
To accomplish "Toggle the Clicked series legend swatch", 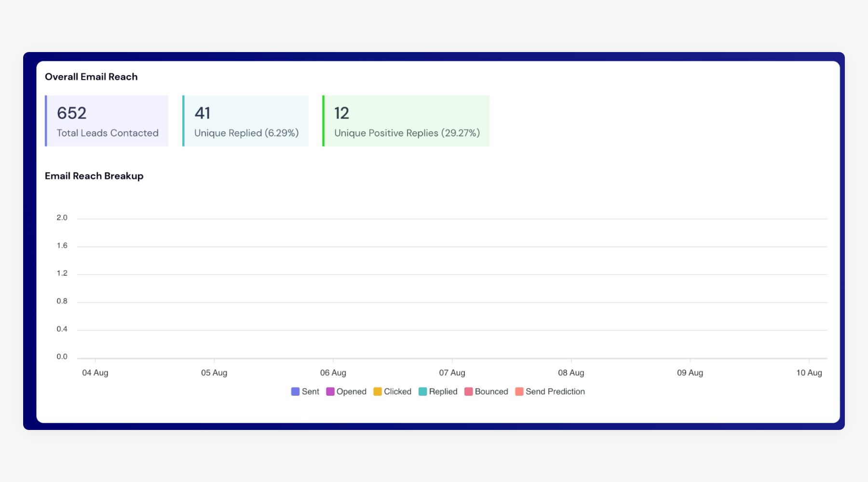I will pos(378,391).
